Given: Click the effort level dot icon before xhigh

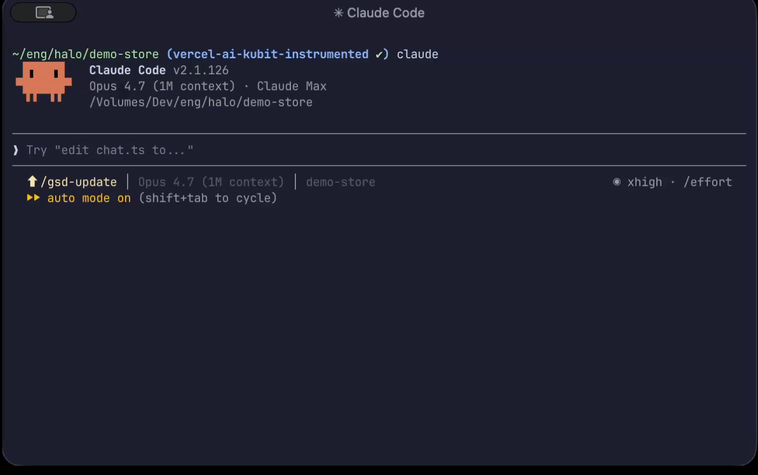Looking at the screenshot, I should point(616,182).
